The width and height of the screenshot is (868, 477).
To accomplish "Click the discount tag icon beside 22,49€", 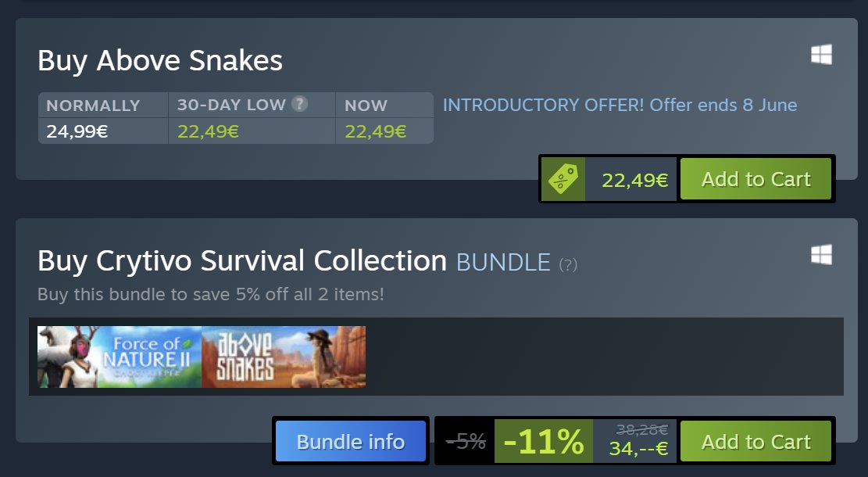I will tap(563, 179).
